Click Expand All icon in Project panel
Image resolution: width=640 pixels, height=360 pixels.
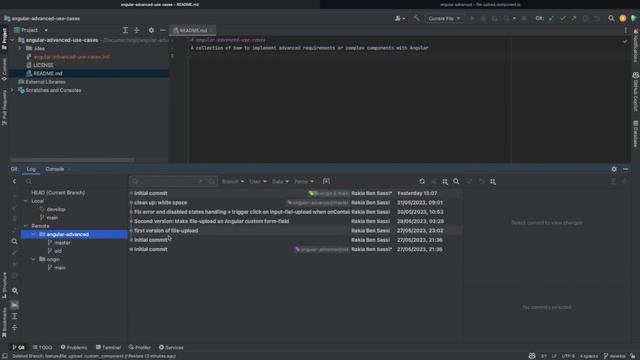[125, 30]
